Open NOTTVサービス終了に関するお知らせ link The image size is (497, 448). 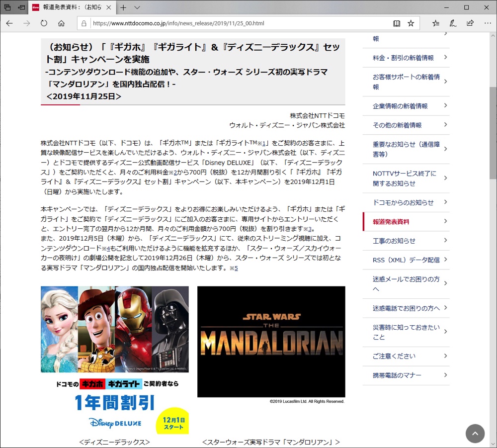406,179
